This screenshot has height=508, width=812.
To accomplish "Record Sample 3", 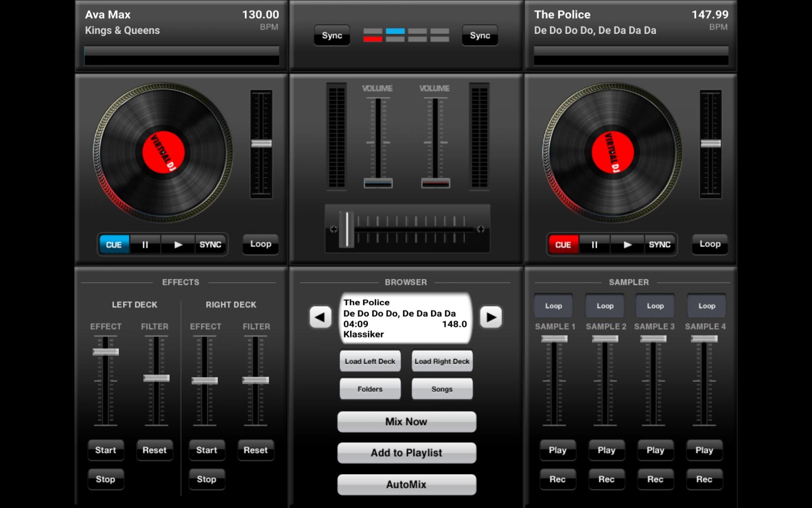I will (656, 479).
